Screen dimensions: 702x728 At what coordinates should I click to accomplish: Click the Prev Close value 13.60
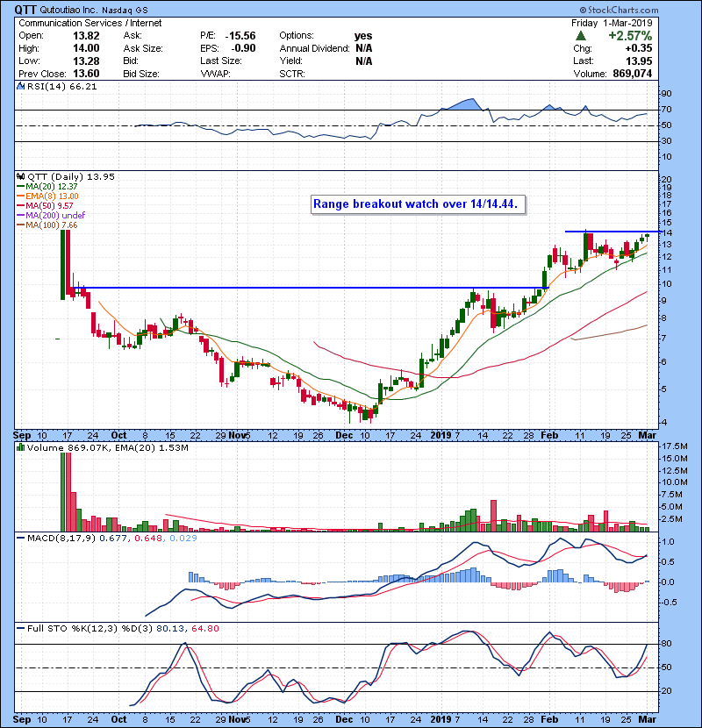86,74
